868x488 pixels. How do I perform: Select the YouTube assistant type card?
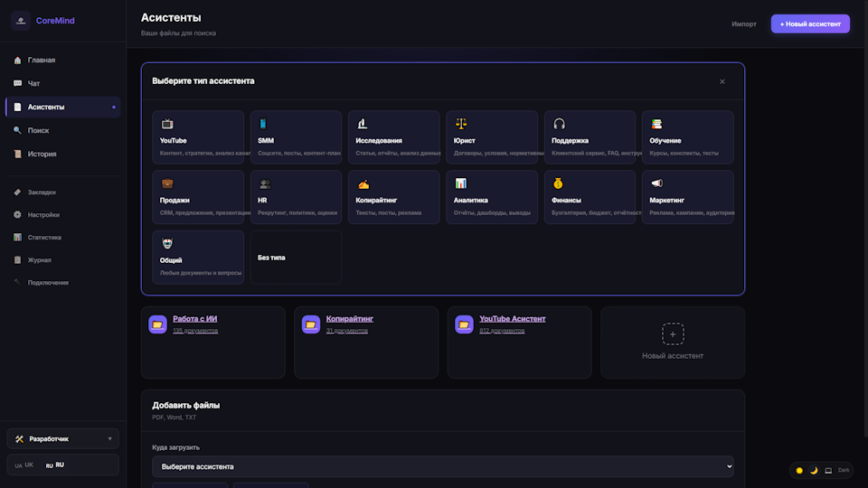point(198,137)
